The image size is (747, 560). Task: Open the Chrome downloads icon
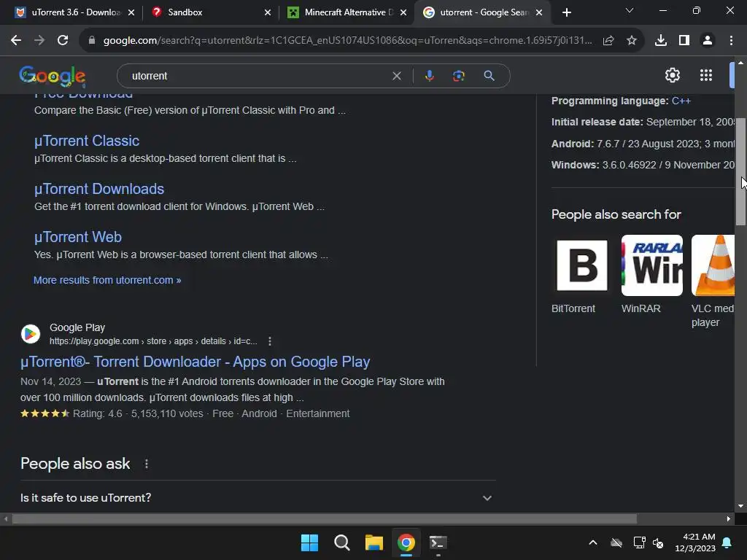coord(661,41)
